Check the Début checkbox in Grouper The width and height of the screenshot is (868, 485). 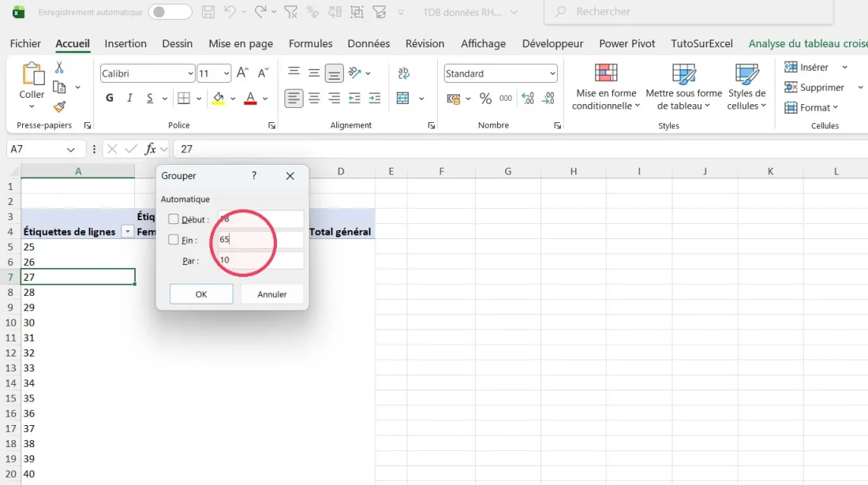click(x=174, y=219)
